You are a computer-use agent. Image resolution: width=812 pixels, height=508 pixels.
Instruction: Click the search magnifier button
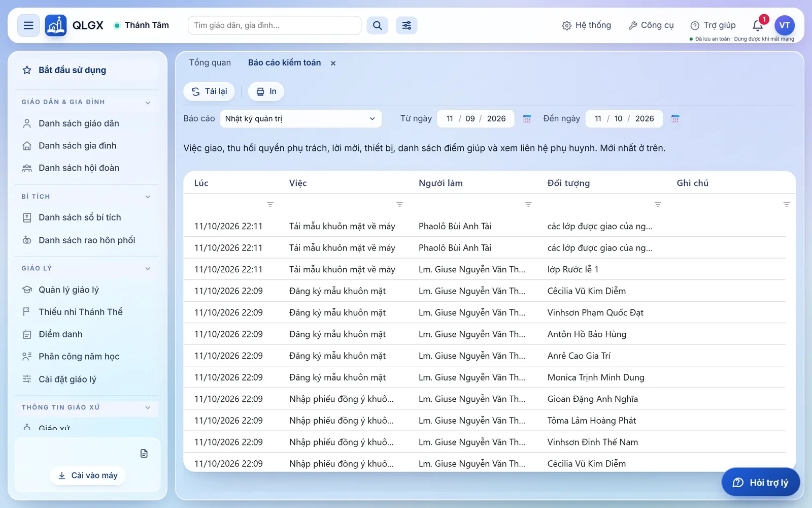coord(378,25)
